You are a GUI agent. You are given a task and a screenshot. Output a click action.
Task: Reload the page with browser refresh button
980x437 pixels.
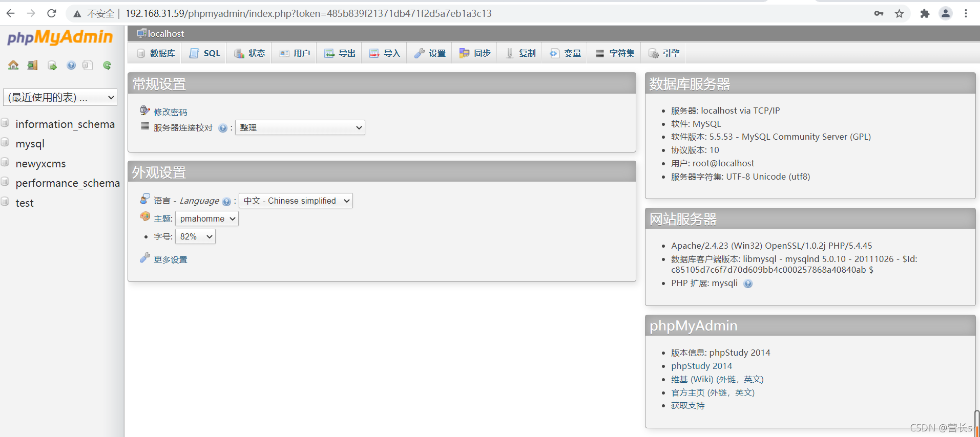click(51, 13)
